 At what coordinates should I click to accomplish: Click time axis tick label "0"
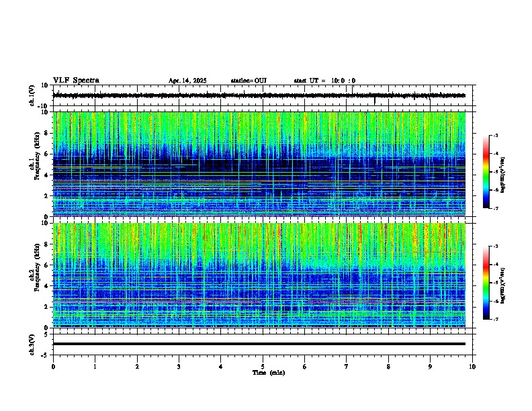coord(53,367)
